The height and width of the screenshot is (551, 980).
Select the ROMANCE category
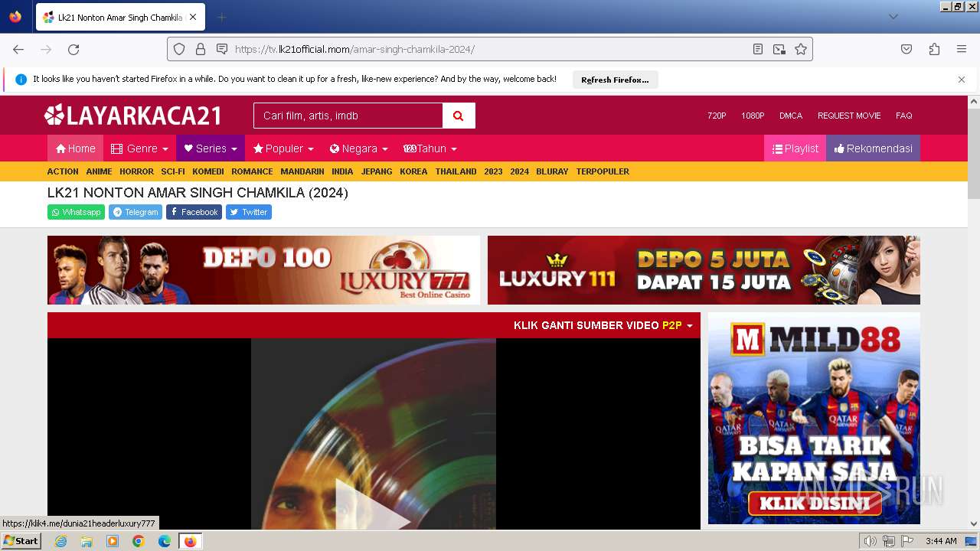tap(252, 171)
